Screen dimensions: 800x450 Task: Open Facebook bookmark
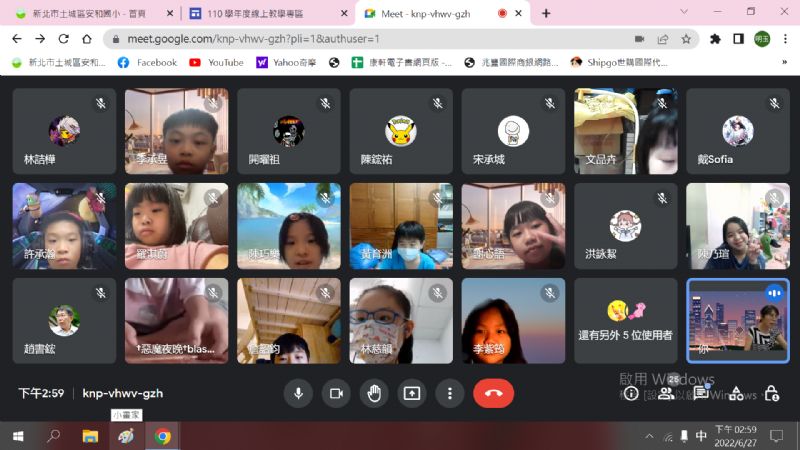pos(147,62)
